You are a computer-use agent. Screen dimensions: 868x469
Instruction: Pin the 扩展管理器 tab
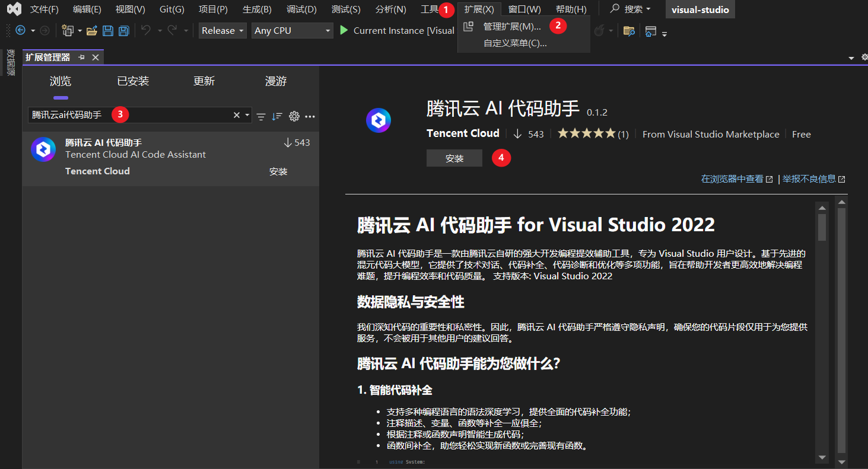coord(82,58)
